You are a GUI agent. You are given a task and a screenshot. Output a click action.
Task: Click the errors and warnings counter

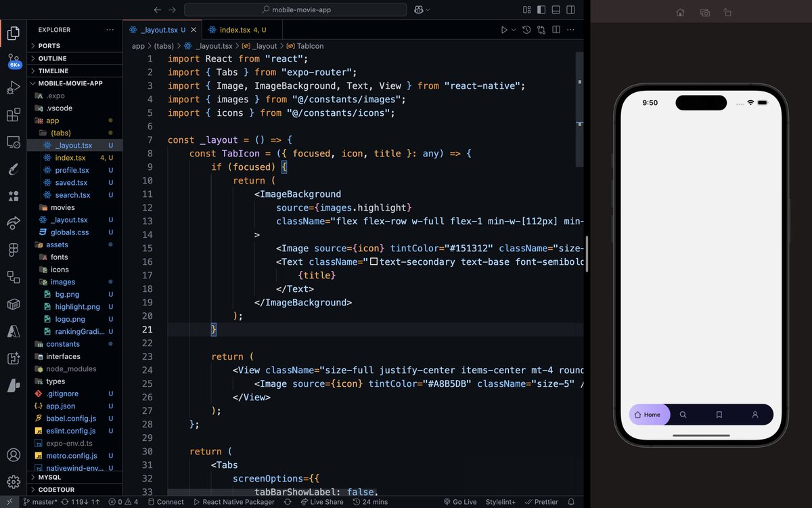(122, 502)
